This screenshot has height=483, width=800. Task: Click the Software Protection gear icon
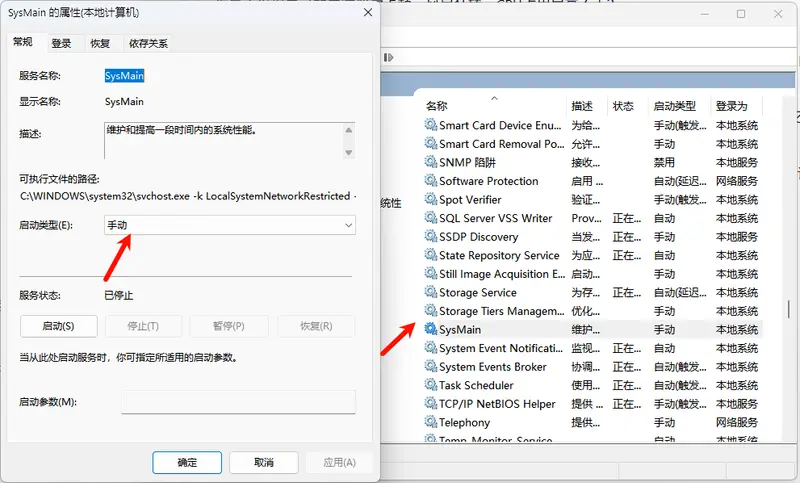[x=430, y=181]
